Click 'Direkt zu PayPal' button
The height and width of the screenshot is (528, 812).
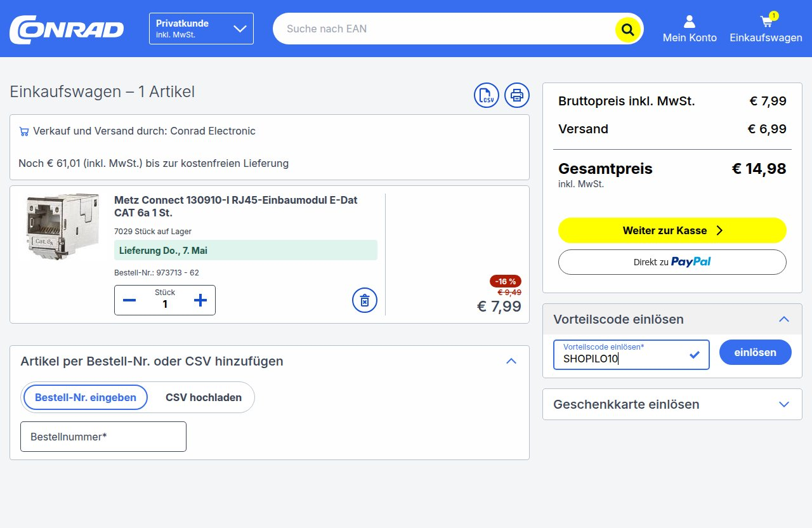click(x=672, y=262)
